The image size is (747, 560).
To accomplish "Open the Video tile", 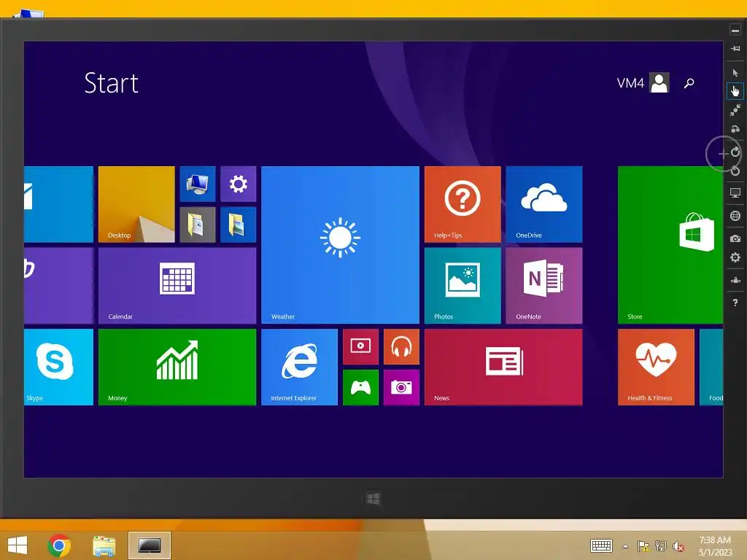I will (360, 346).
